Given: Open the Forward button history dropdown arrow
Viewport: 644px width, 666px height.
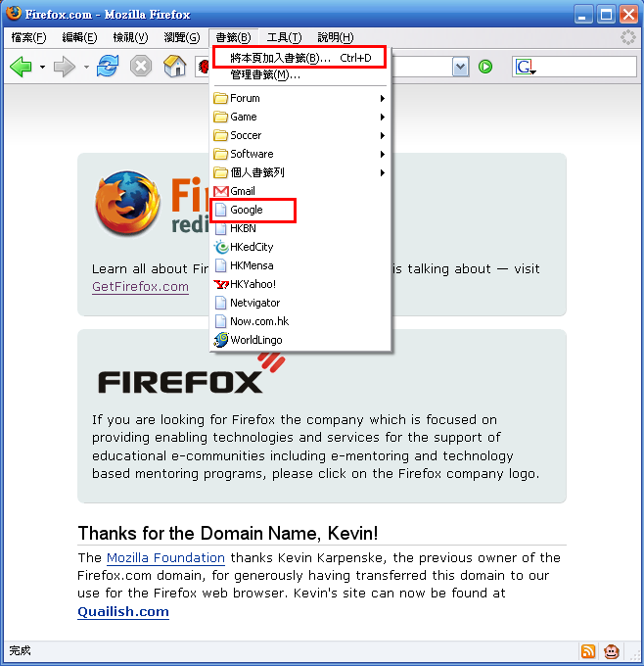Looking at the screenshot, I should [x=86, y=68].
